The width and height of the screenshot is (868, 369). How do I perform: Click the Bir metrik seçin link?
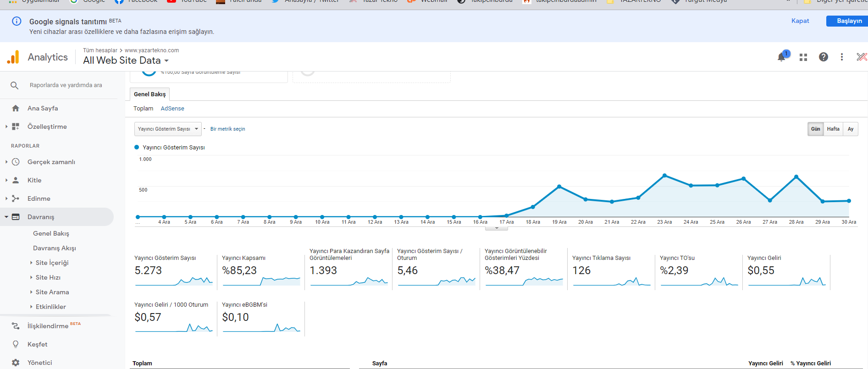coord(227,129)
